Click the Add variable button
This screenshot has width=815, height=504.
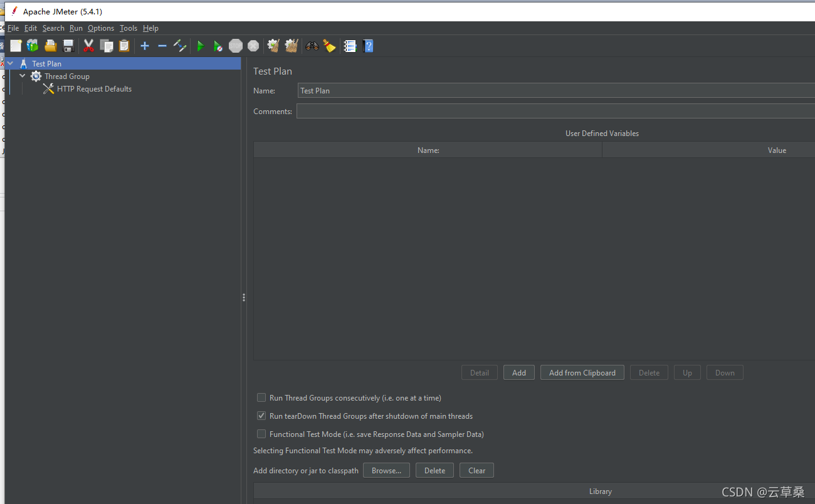pyautogui.click(x=519, y=372)
